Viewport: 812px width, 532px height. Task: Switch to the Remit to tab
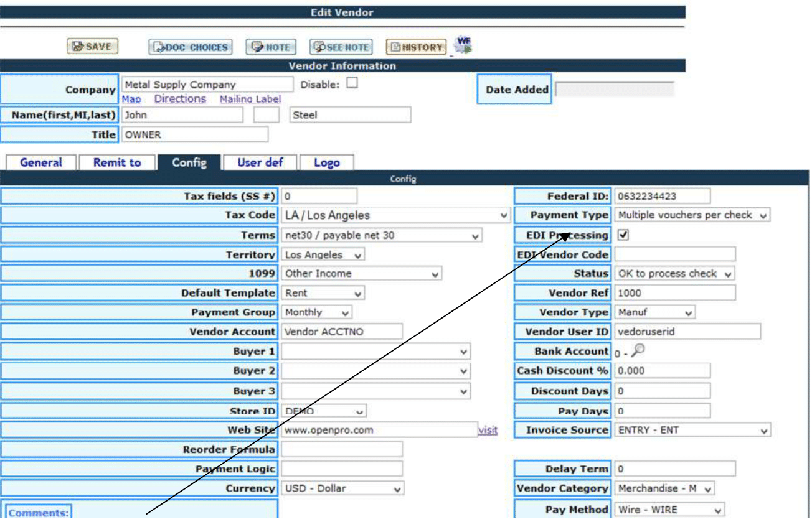tap(117, 163)
